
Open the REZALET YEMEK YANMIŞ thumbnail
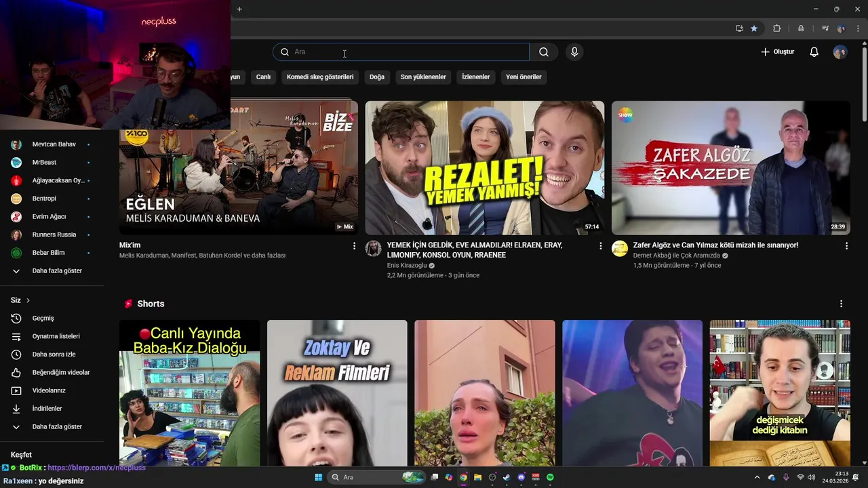pyautogui.click(x=485, y=168)
